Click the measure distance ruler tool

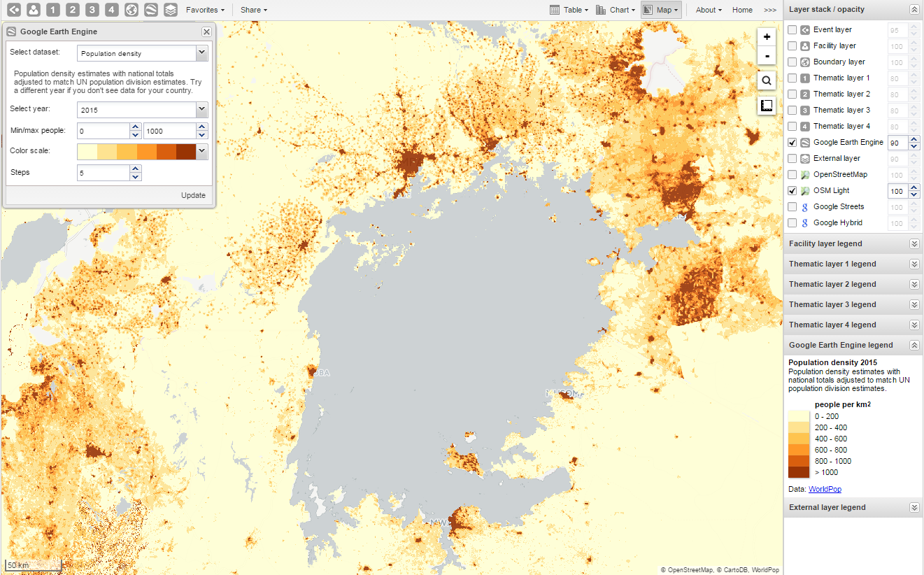coord(767,106)
